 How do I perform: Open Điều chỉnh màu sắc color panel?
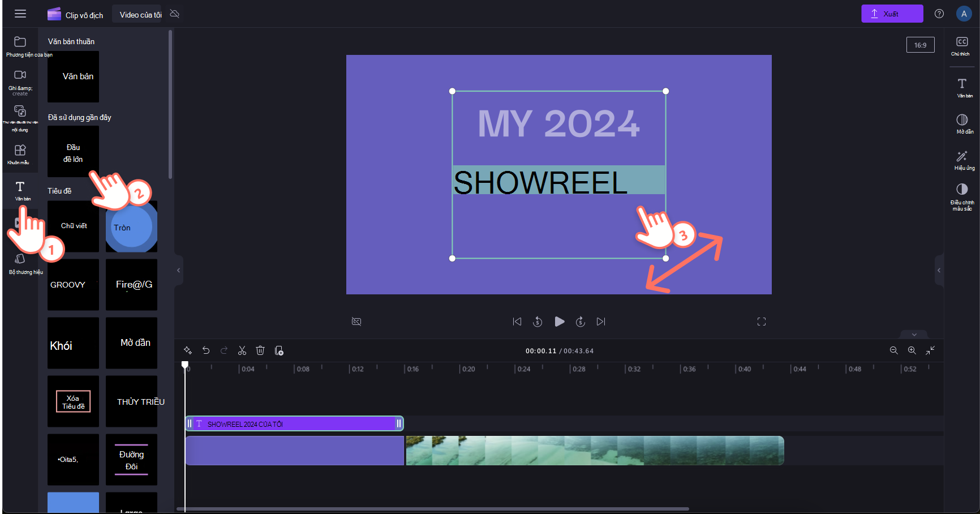click(962, 196)
